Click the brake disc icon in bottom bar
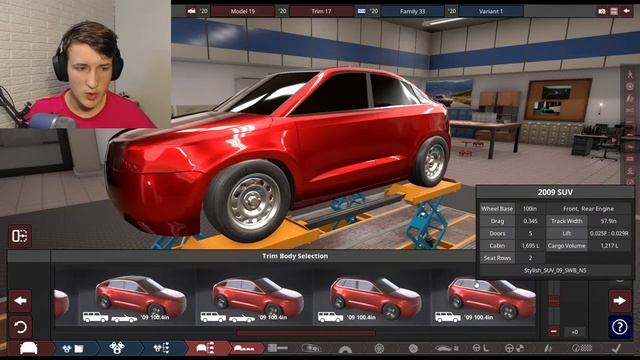Image resolution: width=640 pixels, height=360 pixels. 413,349
